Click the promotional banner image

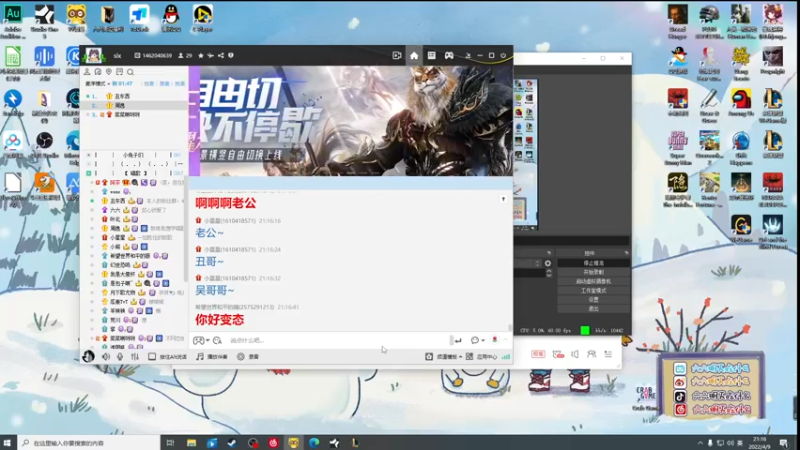pyautogui.click(x=351, y=121)
